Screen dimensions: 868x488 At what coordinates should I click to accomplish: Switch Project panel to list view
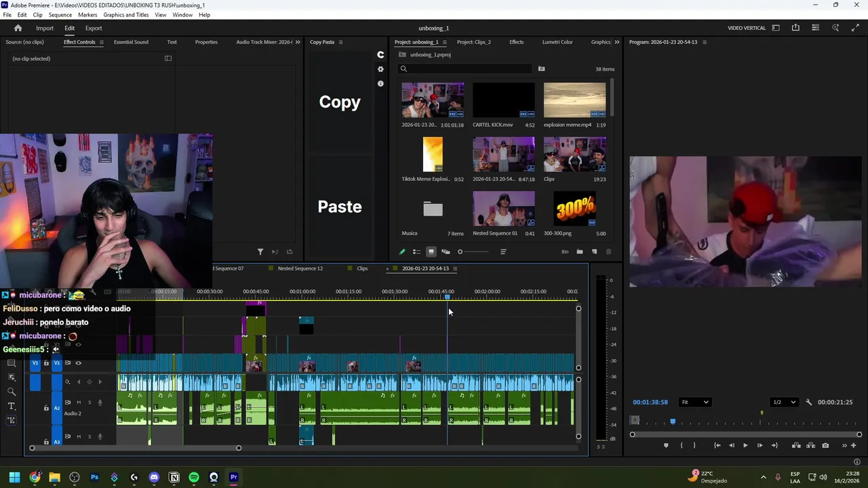tap(416, 251)
